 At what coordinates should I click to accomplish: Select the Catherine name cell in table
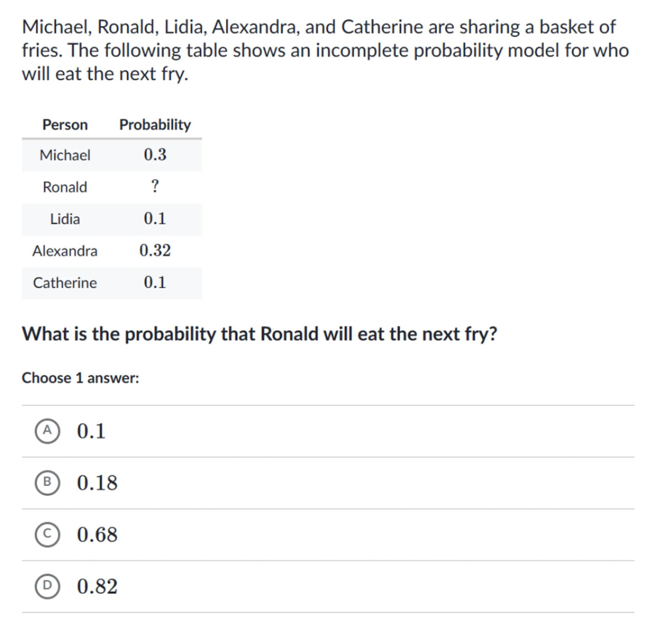[65, 283]
